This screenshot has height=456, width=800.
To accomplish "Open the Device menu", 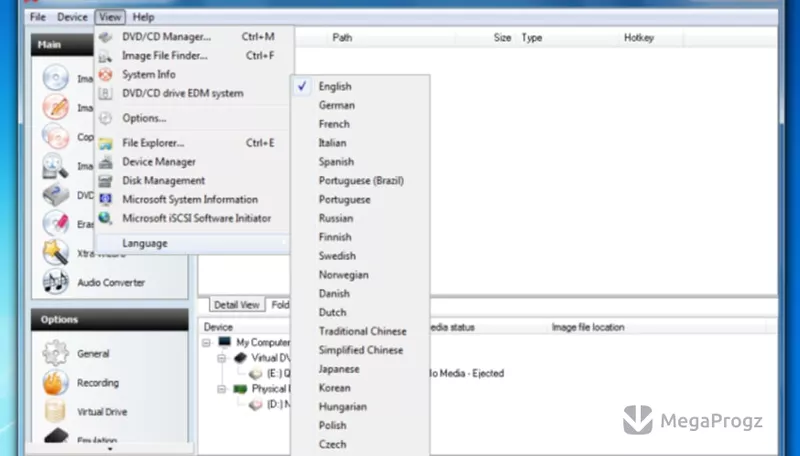I will [72, 17].
